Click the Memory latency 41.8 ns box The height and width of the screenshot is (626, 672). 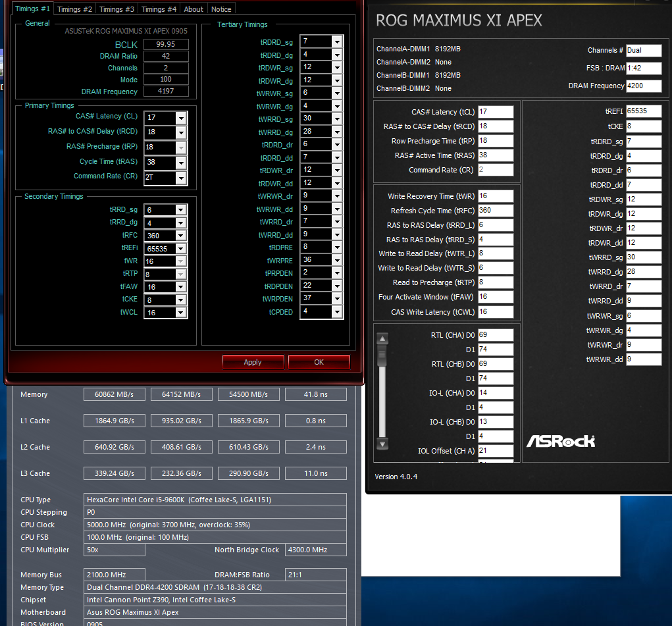point(316,394)
